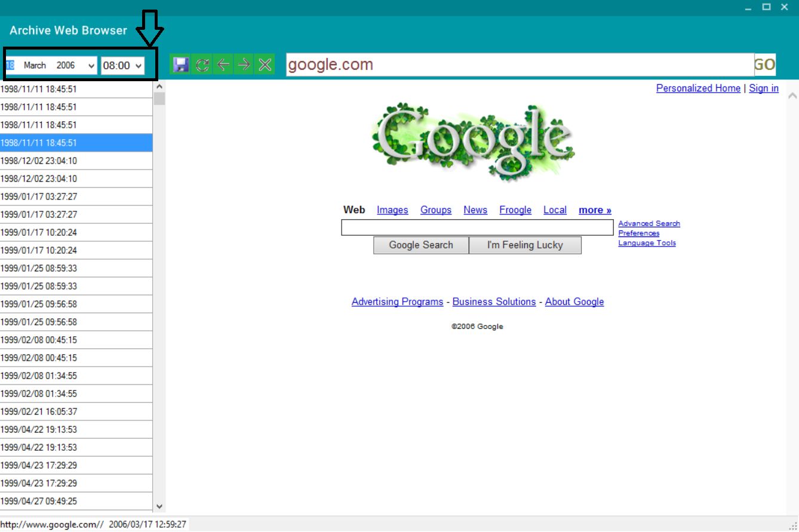
Task: Click the snapshot list scroll-down arrow
Action: pos(159,506)
